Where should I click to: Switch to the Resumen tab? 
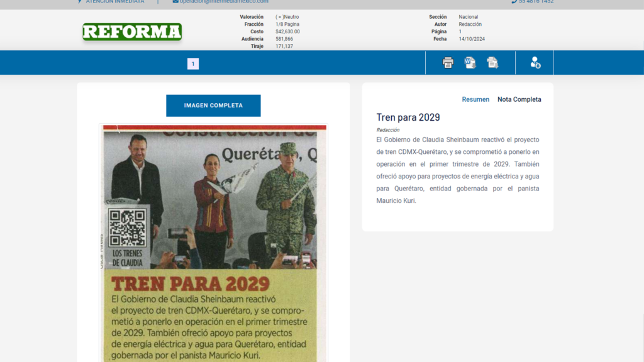point(475,99)
